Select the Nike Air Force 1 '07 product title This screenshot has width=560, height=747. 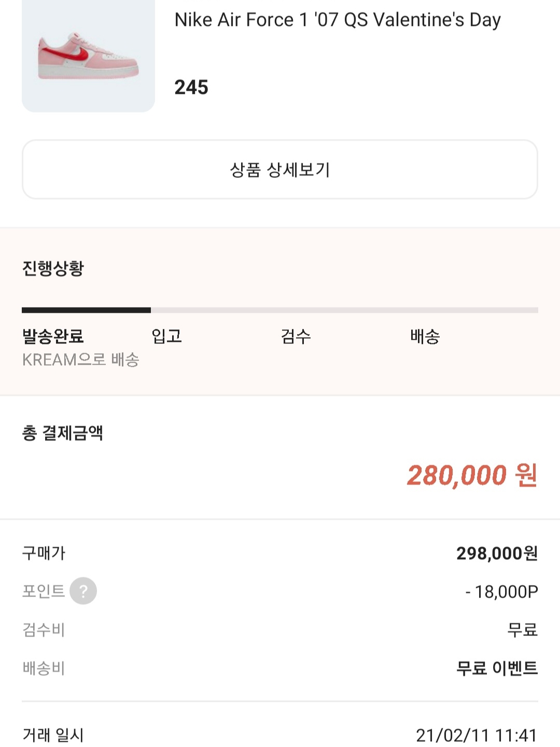[338, 20]
